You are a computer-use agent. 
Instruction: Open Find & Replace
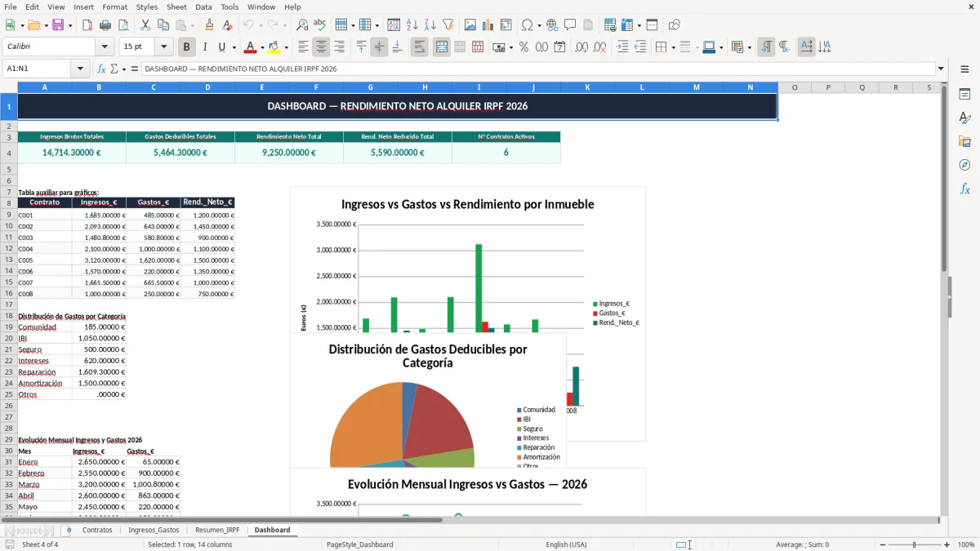[302, 25]
